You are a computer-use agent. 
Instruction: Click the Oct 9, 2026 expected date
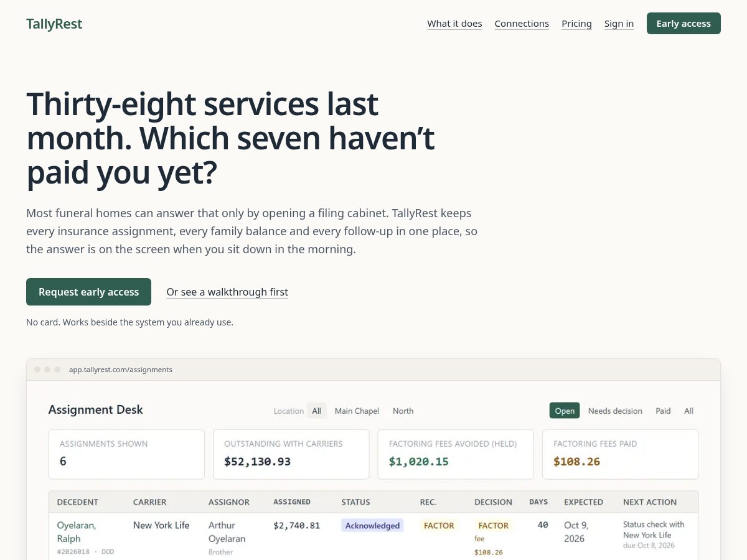click(x=575, y=532)
